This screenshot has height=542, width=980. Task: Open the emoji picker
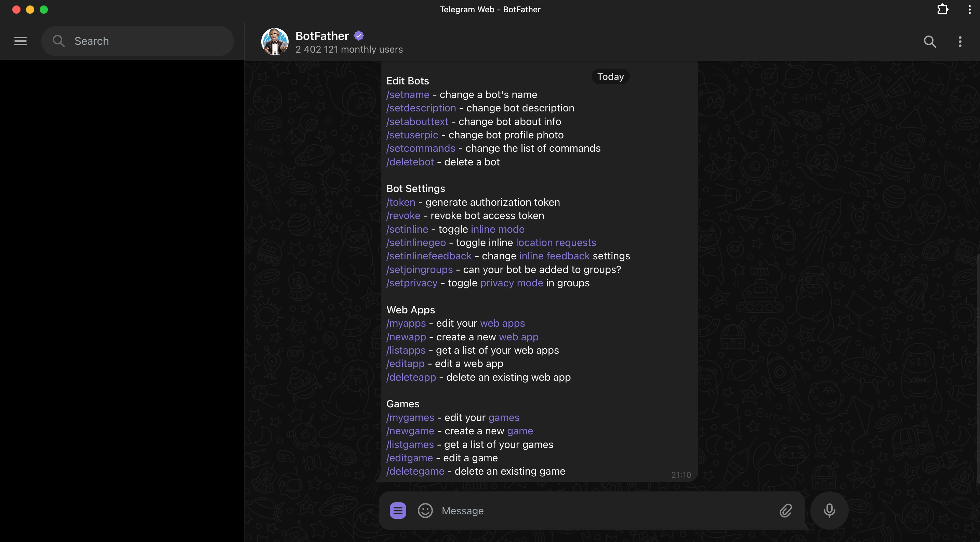click(425, 511)
